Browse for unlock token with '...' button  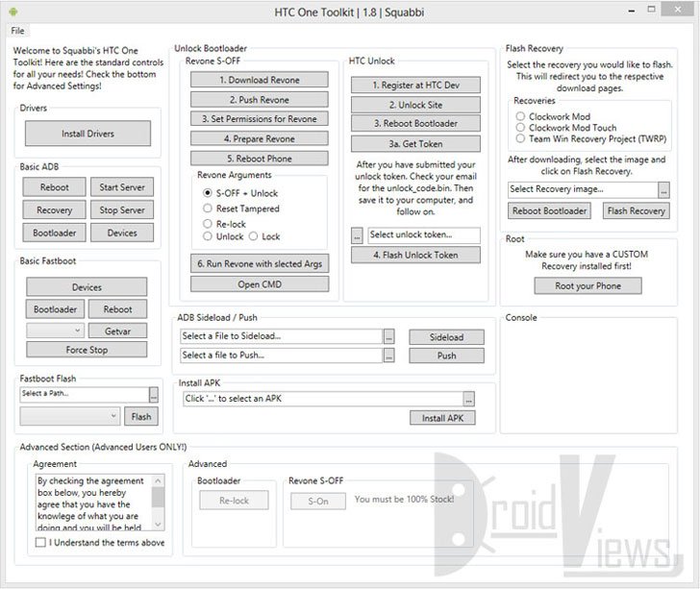357,235
